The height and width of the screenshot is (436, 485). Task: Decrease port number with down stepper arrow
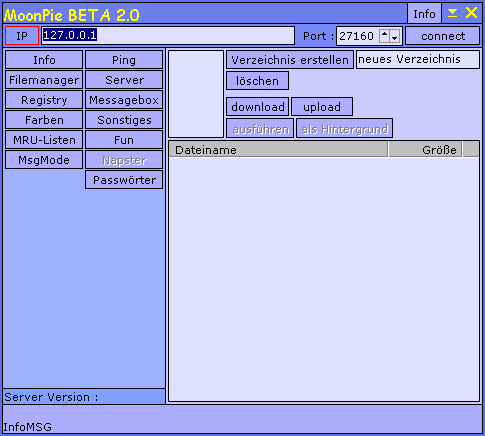(395, 36)
